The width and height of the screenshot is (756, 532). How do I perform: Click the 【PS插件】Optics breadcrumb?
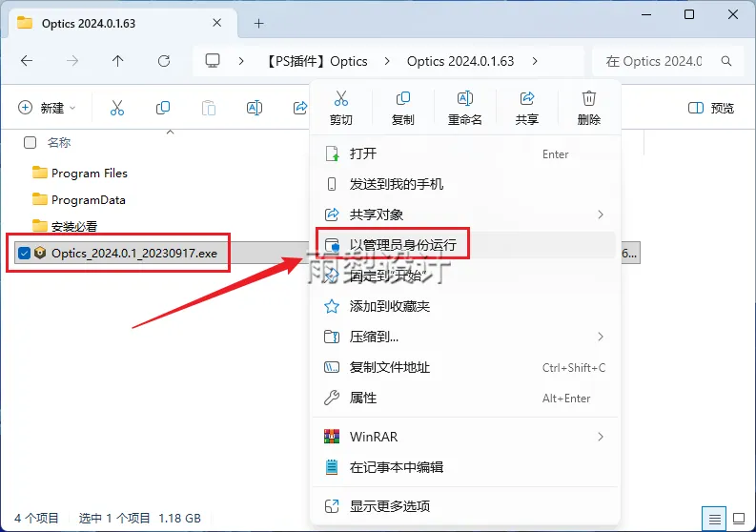tap(317, 61)
